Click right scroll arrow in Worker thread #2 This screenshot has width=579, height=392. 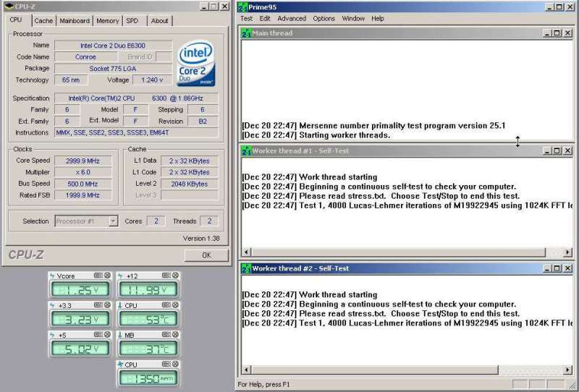pos(568,370)
